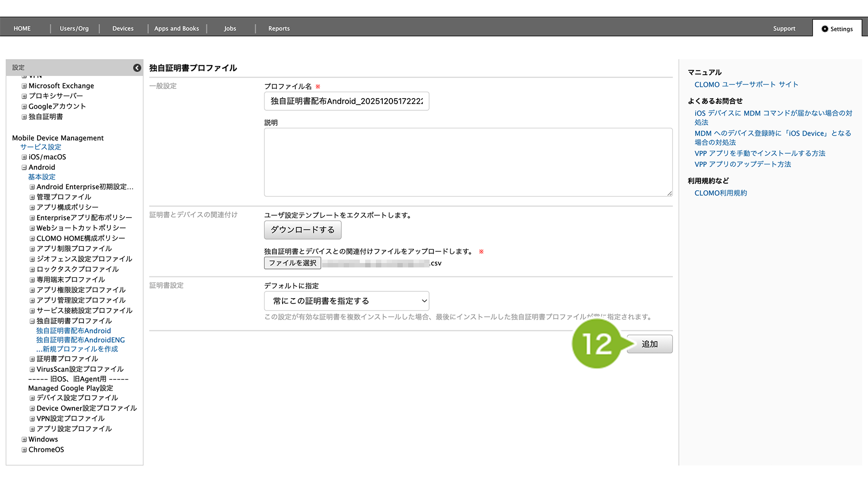The width and height of the screenshot is (868, 488).
Task: Collapse the 独自証明書プロファイル tree node
Action: pos(32,321)
